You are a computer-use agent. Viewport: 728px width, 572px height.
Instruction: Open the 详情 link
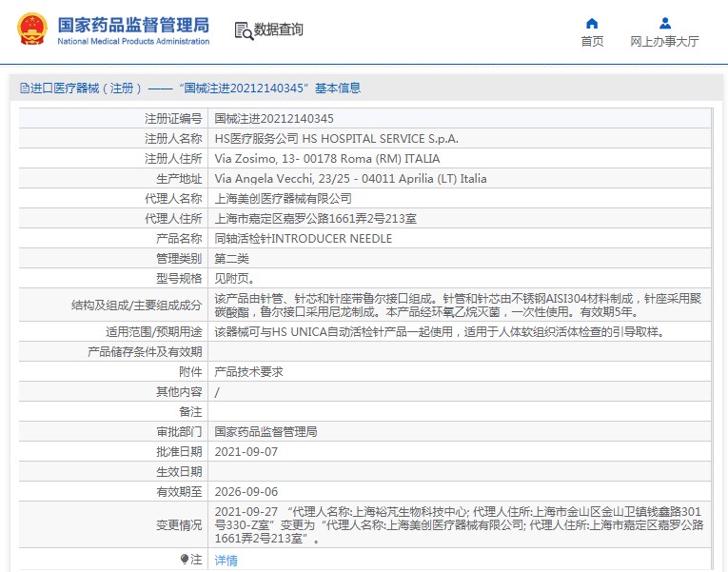coord(226,561)
